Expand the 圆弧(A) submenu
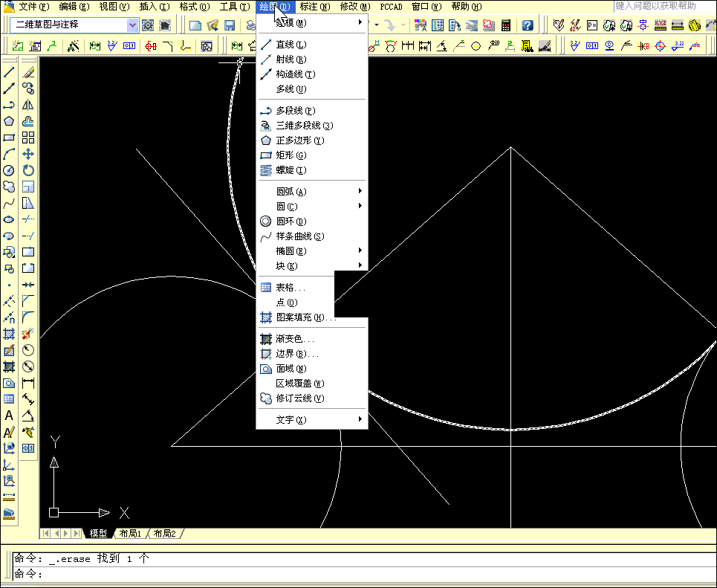Viewport: 717px width, 588px height. (312, 191)
